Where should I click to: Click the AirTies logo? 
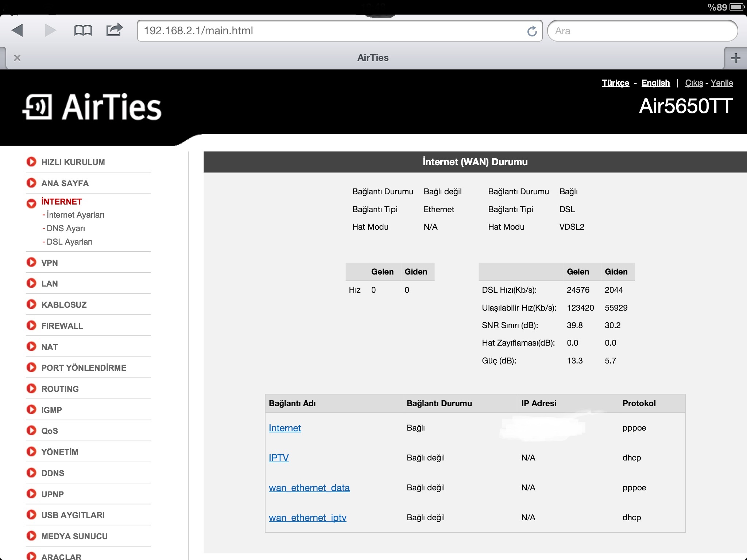click(x=92, y=107)
